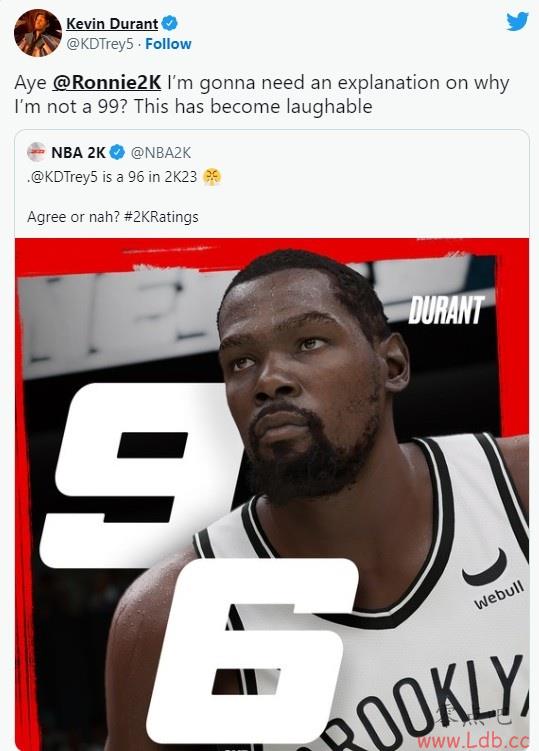Click the www.Ldb.cc watermark
This screenshot has width=539, height=751.
[x=473, y=740]
